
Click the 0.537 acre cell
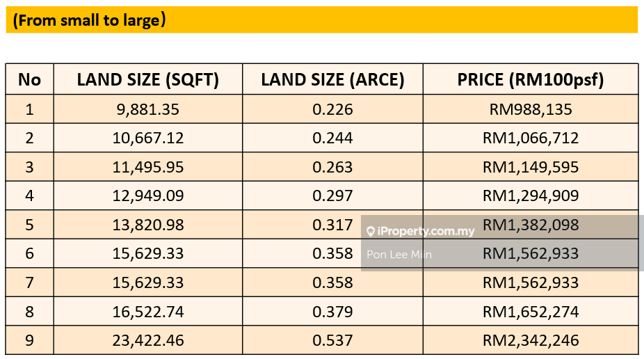[x=332, y=340]
